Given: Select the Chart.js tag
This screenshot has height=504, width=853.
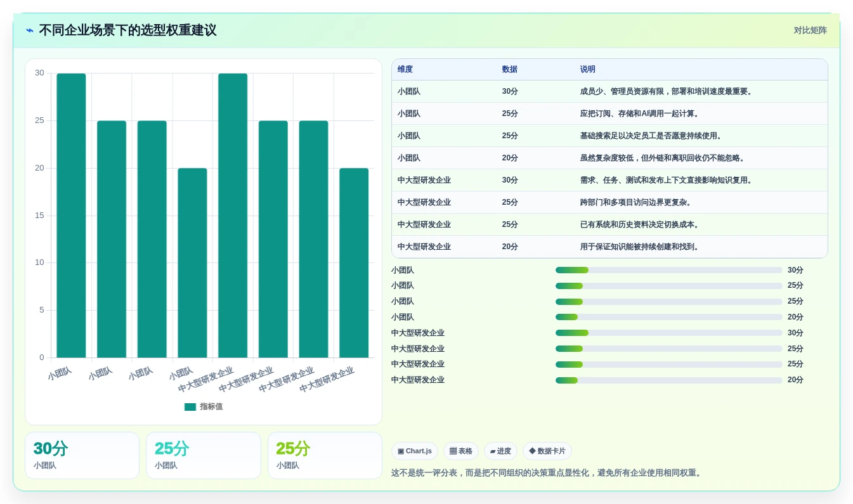Looking at the screenshot, I should (x=415, y=451).
